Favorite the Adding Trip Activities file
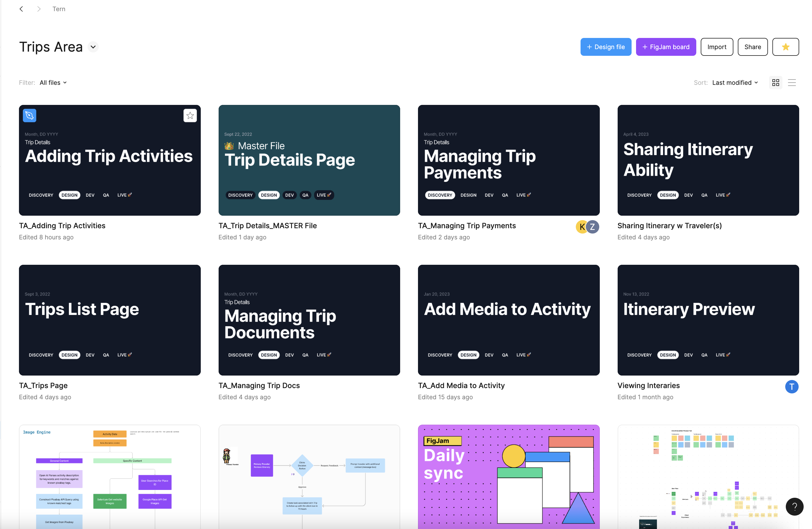812x529 pixels. pyautogui.click(x=190, y=115)
